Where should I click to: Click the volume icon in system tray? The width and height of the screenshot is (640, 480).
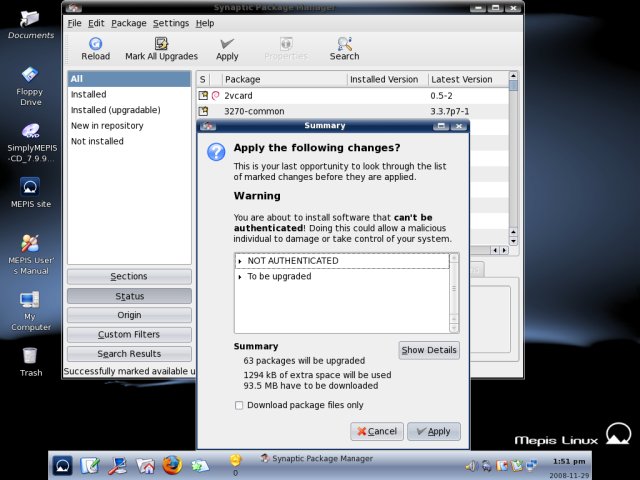pyautogui.click(x=470, y=465)
